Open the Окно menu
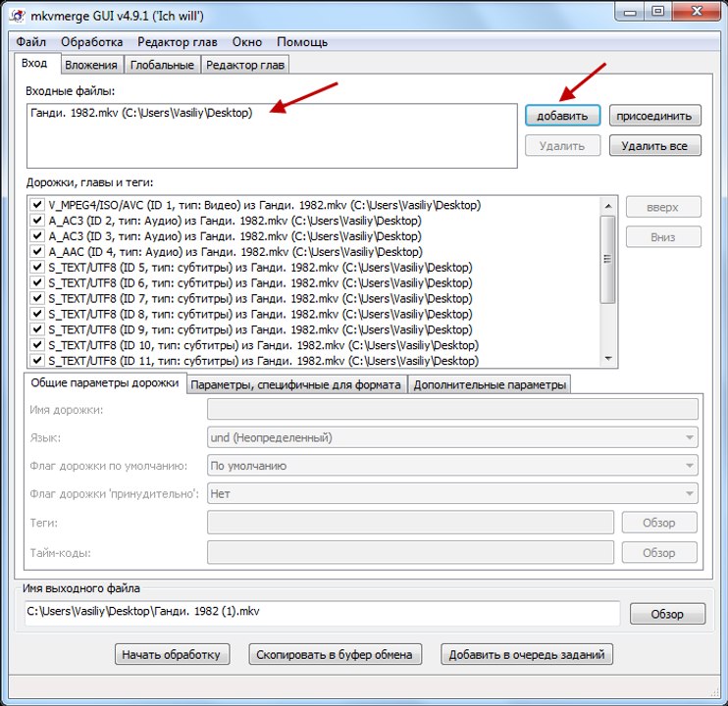Image resolution: width=728 pixels, height=706 pixels. point(247,42)
